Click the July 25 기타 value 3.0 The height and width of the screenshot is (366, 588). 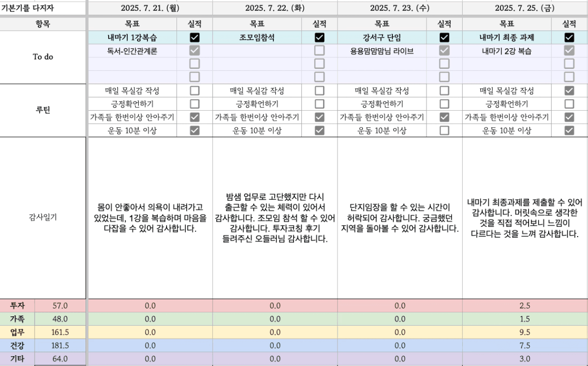pyautogui.click(x=525, y=359)
